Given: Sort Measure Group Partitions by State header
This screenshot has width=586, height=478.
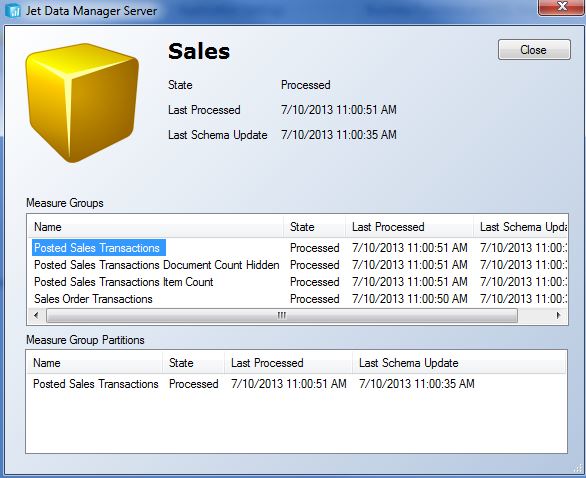Looking at the screenshot, I should click(x=193, y=363).
